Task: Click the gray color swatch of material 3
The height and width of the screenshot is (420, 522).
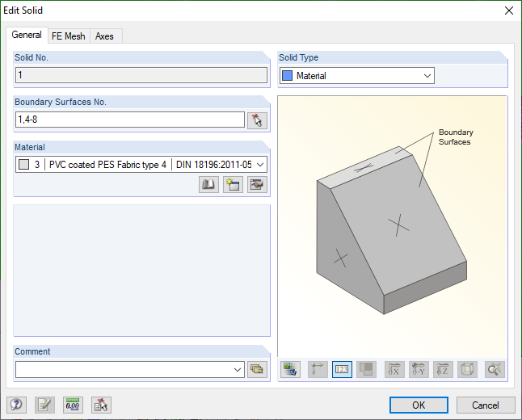Action: tap(23, 165)
